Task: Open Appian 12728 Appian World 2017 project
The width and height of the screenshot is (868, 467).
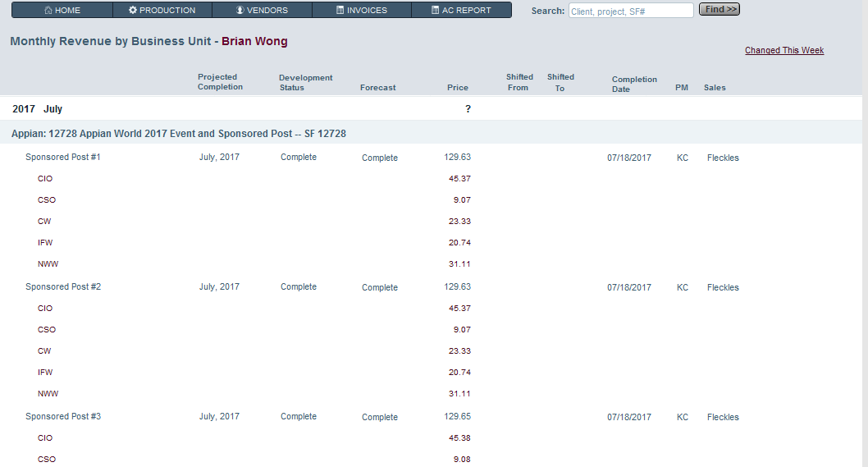Action: coord(179,134)
